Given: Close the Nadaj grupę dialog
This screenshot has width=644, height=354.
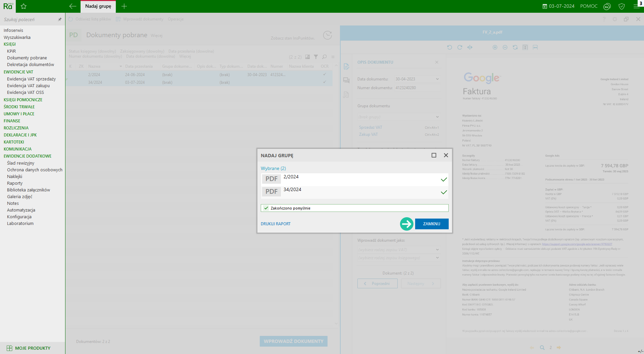Looking at the screenshot, I should [x=446, y=155].
